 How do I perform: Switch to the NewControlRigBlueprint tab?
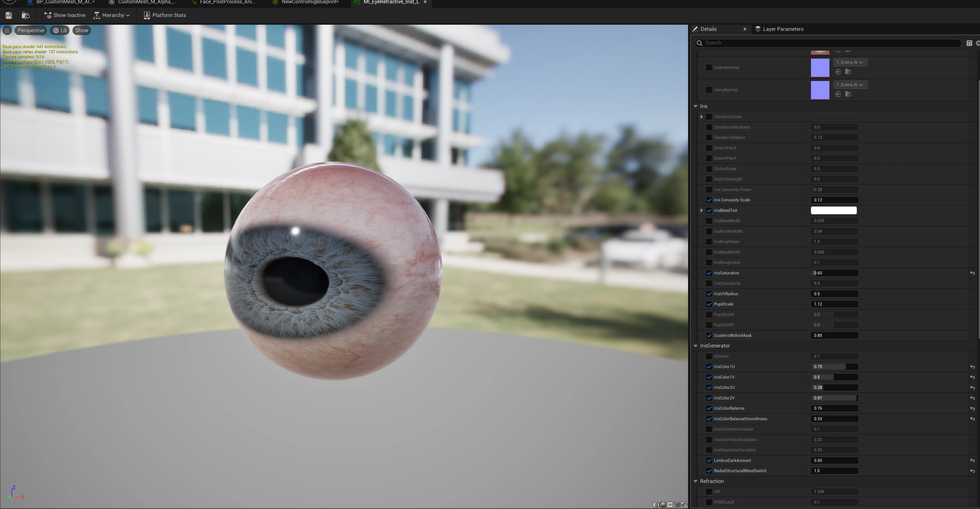tap(306, 2)
